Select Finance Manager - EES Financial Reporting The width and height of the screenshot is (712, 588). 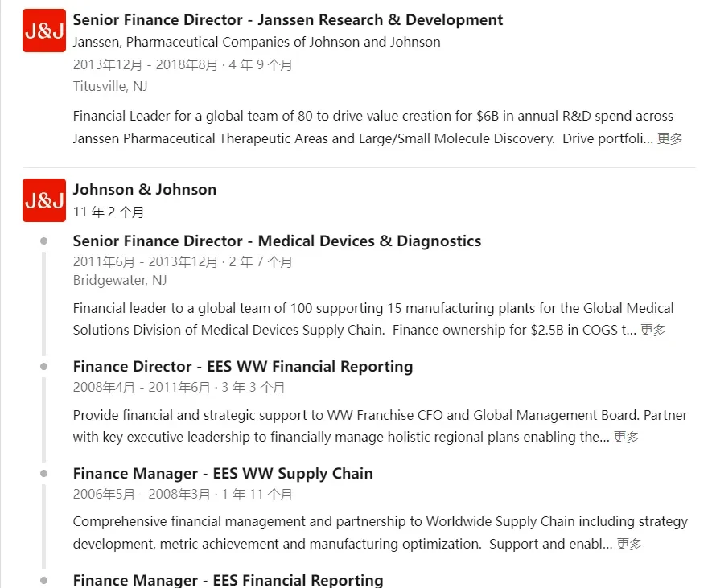point(228,580)
